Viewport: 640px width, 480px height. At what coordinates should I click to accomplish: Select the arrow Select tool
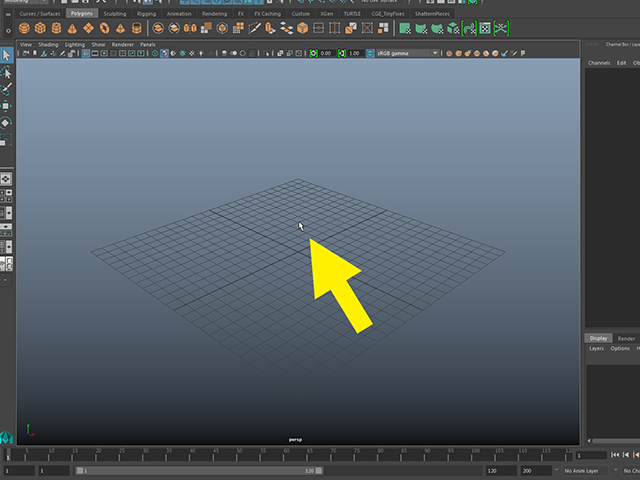click(7, 56)
